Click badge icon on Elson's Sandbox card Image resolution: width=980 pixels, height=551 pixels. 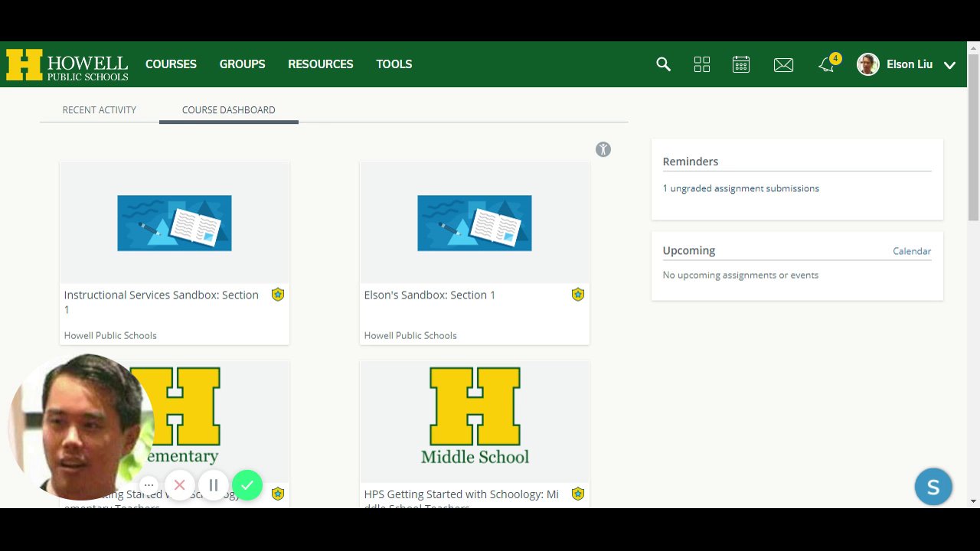pyautogui.click(x=578, y=295)
